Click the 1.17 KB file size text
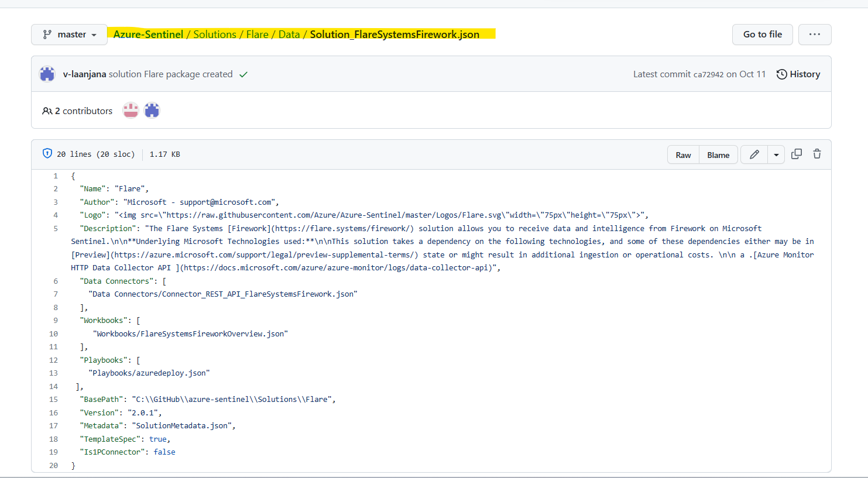868x478 pixels. [x=164, y=154]
